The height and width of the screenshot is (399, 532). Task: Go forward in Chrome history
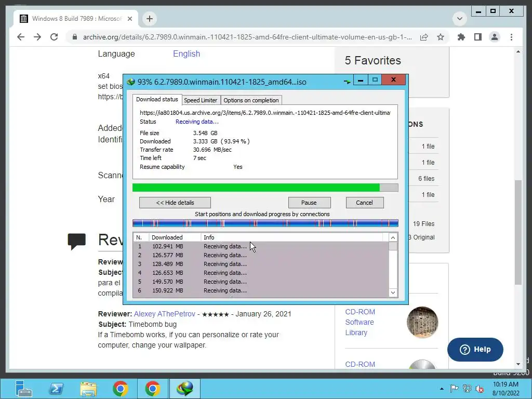(37, 37)
